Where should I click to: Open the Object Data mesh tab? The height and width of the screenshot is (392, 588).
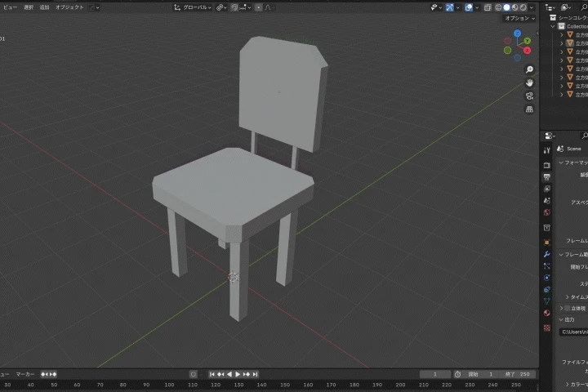546,301
